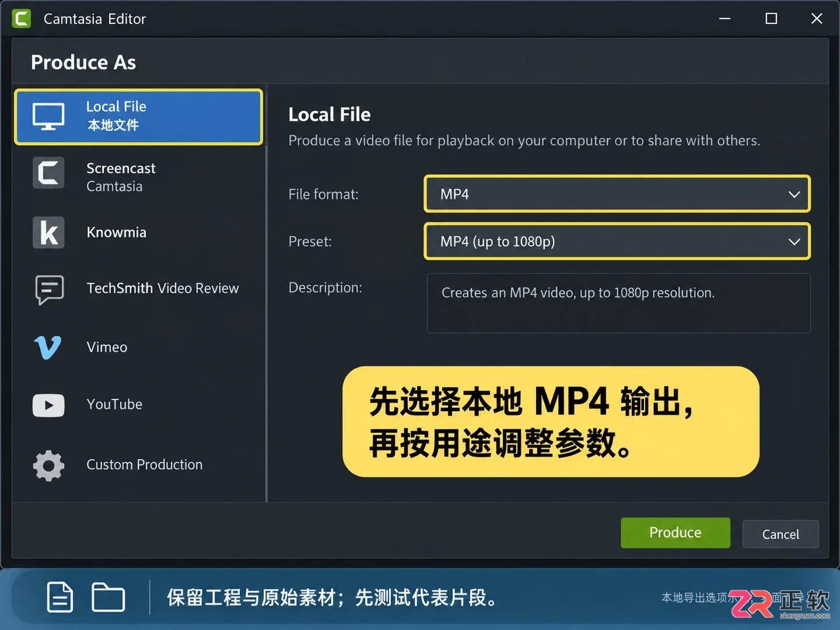Open the Preset MP4 (up to 1080p) dropdown
Image resolution: width=840 pixels, height=630 pixels.
tap(617, 241)
